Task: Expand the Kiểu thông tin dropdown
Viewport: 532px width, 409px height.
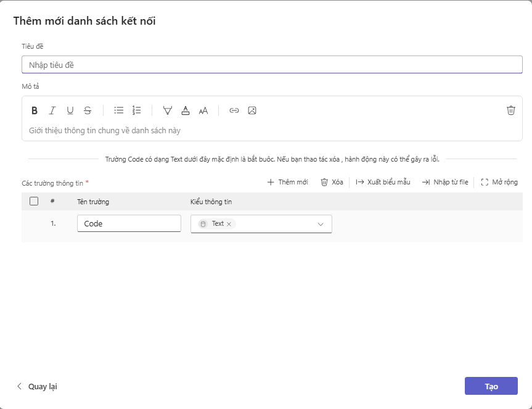Action: [x=321, y=224]
